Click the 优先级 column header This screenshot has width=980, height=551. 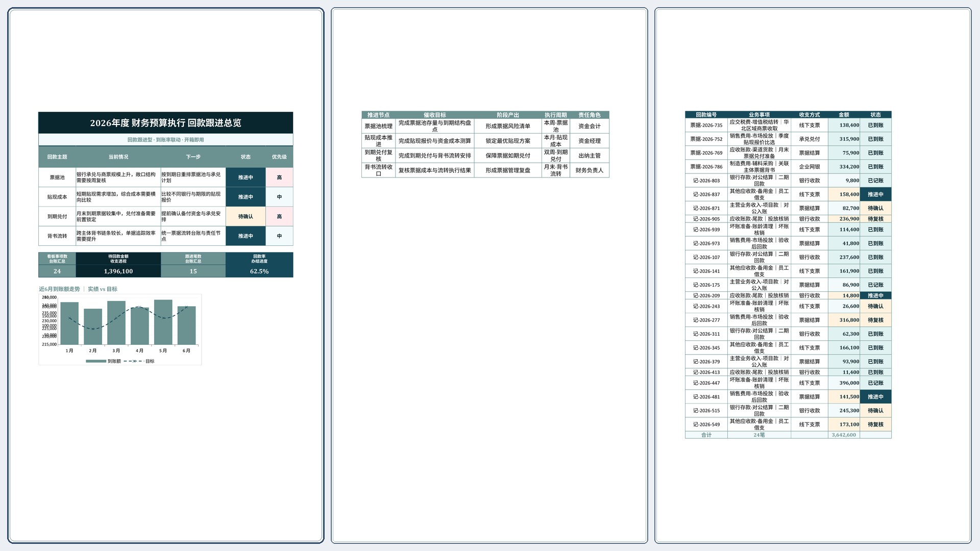click(279, 157)
